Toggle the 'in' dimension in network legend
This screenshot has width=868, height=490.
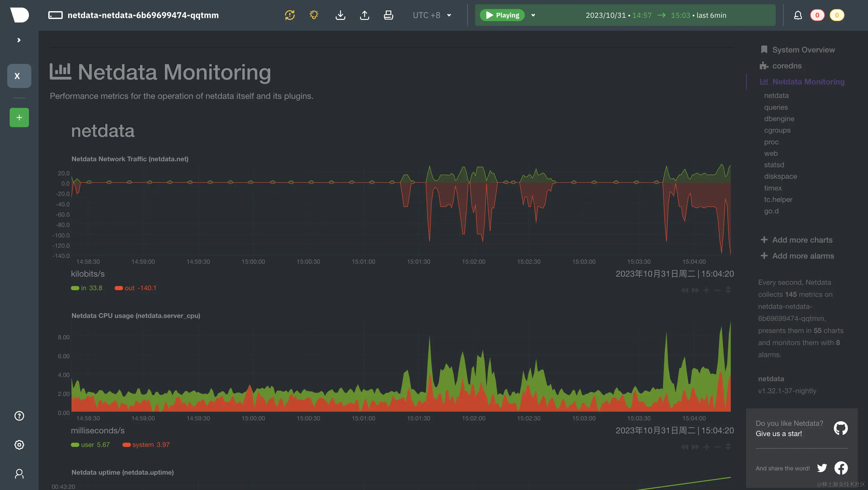[84, 288]
